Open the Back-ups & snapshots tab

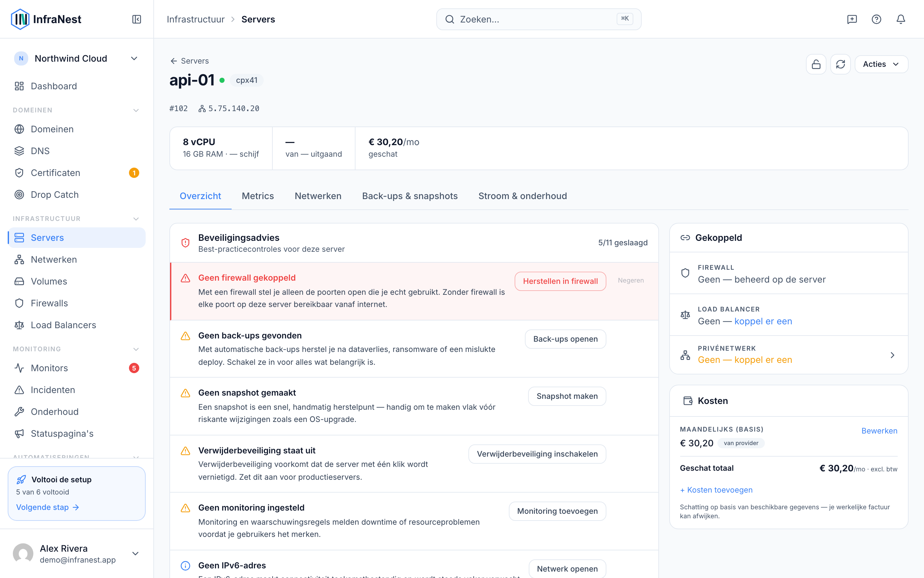[410, 196]
